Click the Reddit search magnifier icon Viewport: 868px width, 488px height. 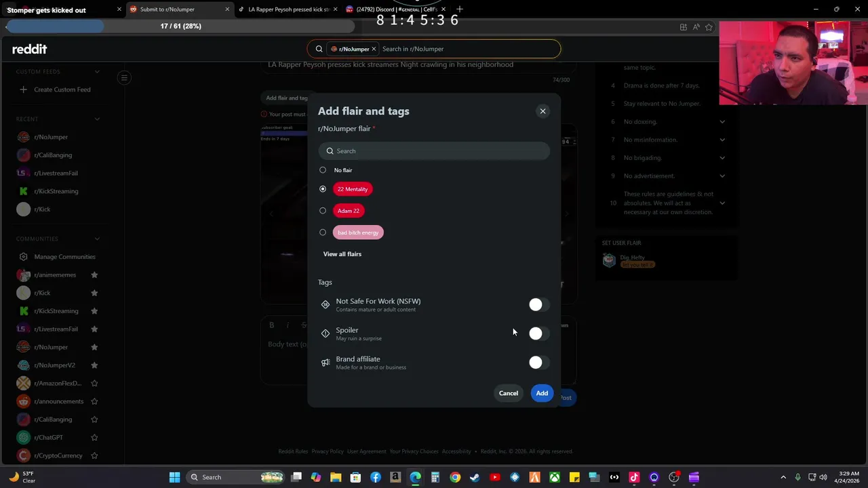319,49
